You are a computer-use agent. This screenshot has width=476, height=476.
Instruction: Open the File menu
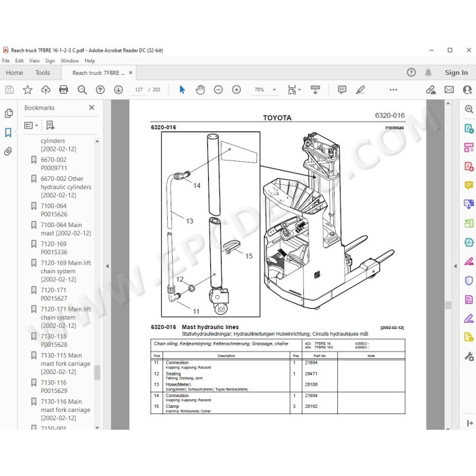pos(5,61)
